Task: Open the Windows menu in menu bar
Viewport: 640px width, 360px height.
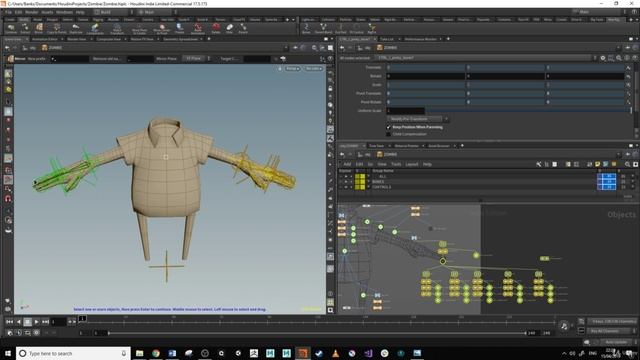Action: point(64,12)
